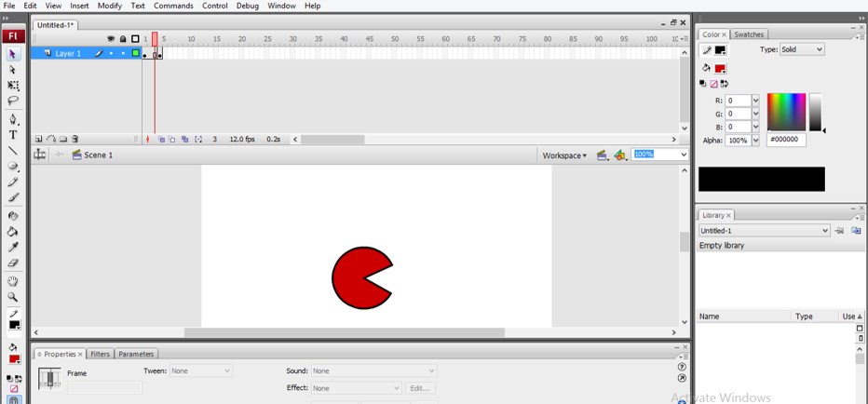This screenshot has width=868, height=404.
Task: Choose the Free Transform tool
Action: (13, 86)
